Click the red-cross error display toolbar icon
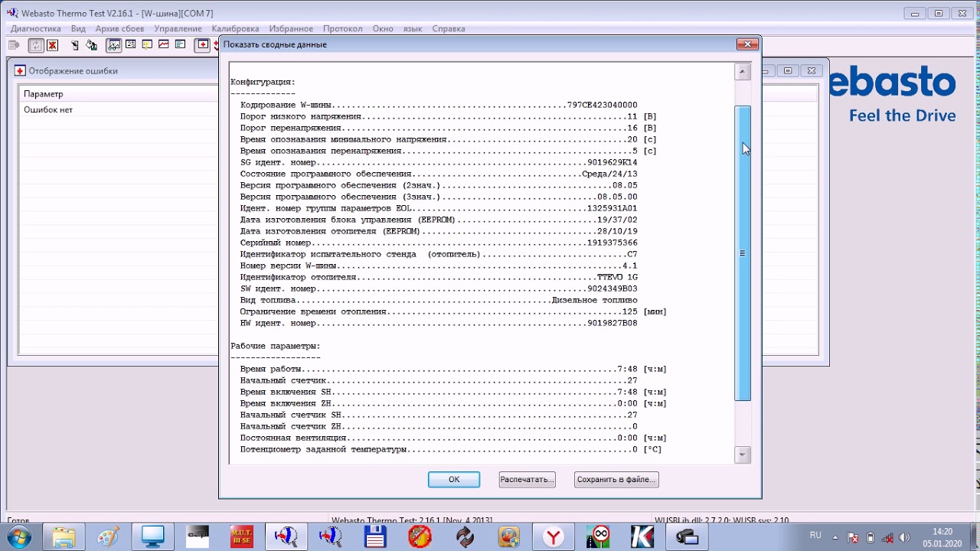980x551 pixels. point(202,45)
